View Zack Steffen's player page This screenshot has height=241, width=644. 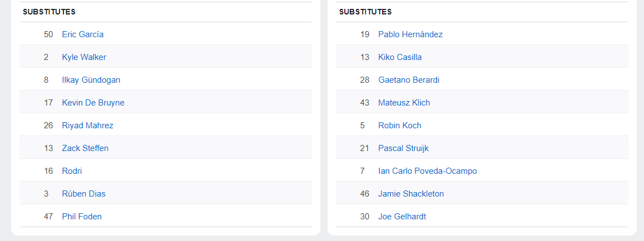(x=85, y=148)
